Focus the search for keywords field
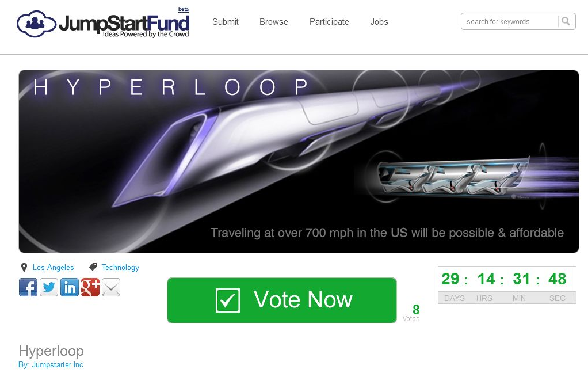The width and height of the screenshot is (588, 373). pos(509,21)
